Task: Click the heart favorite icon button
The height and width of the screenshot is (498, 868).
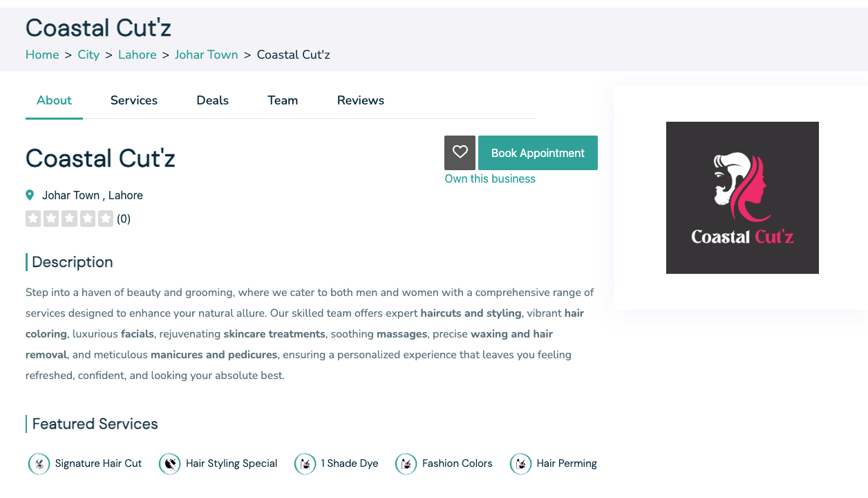Action: [x=460, y=153]
